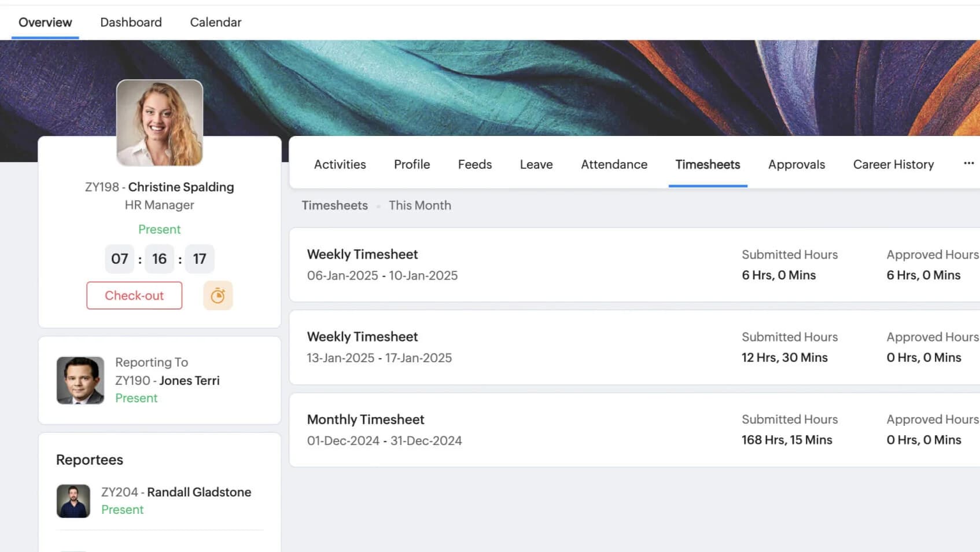Open Weekly Timesheet 13-Jan-2025 to 17-Jan-2025
Screen dimensions: 980x552
pyautogui.click(x=635, y=347)
